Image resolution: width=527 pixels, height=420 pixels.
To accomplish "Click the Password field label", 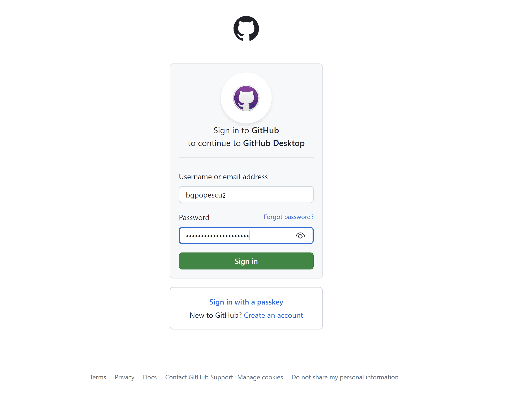I will point(194,218).
